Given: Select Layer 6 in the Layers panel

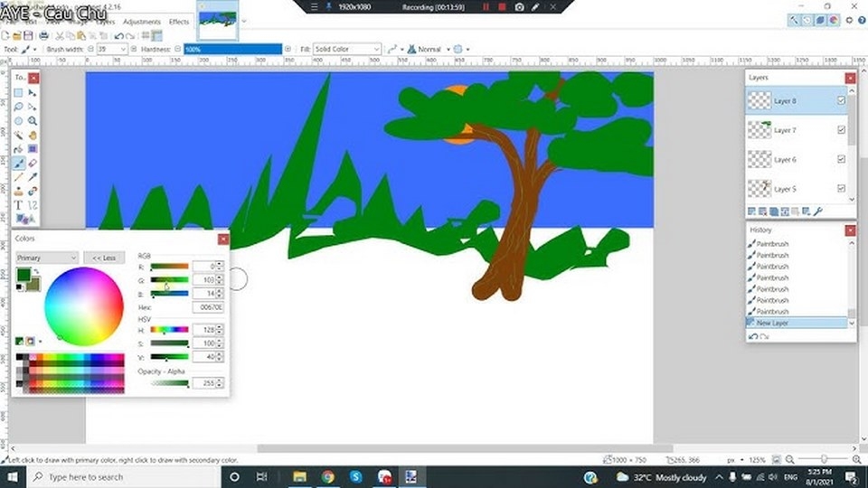Looking at the screenshot, I should pos(796,159).
